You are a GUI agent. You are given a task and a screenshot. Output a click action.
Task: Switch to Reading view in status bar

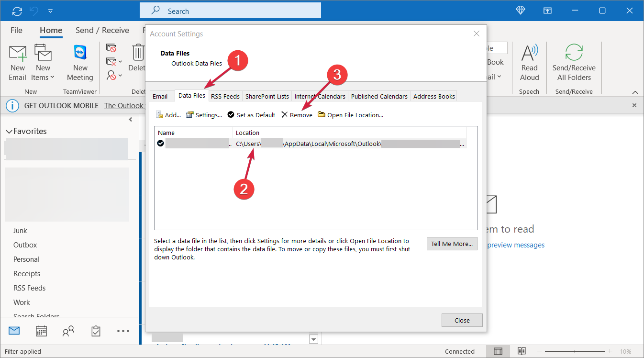click(522, 351)
